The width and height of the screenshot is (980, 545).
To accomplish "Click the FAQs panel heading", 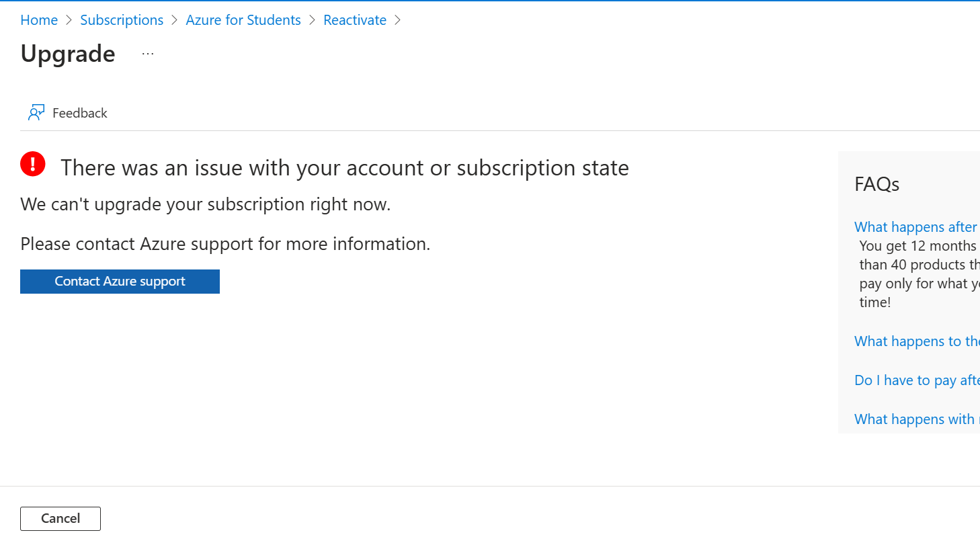I will (x=876, y=184).
